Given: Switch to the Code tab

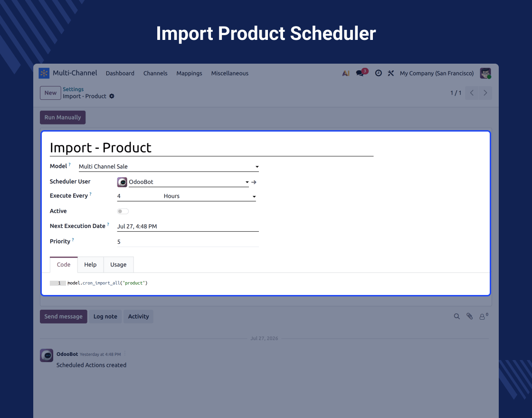Looking at the screenshot, I should [64, 265].
